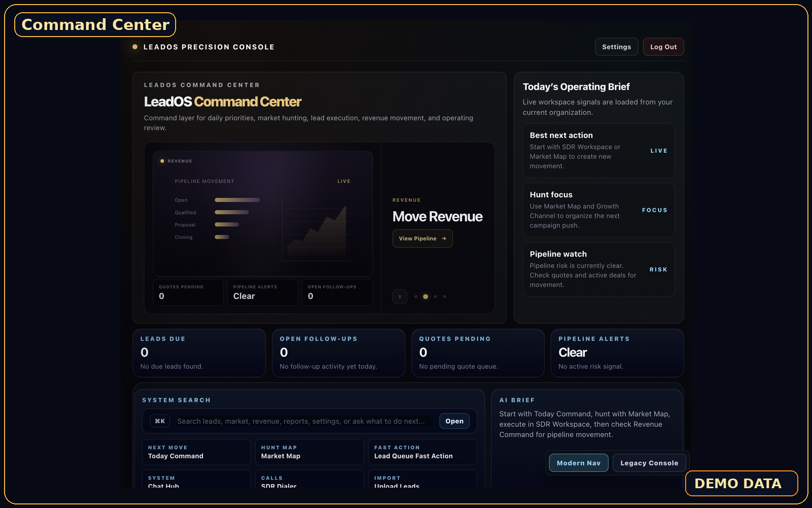Open the Upload Leads import tile
The height and width of the screenshot is (508, 812).
pyautogui.click(x=422, y=480)
